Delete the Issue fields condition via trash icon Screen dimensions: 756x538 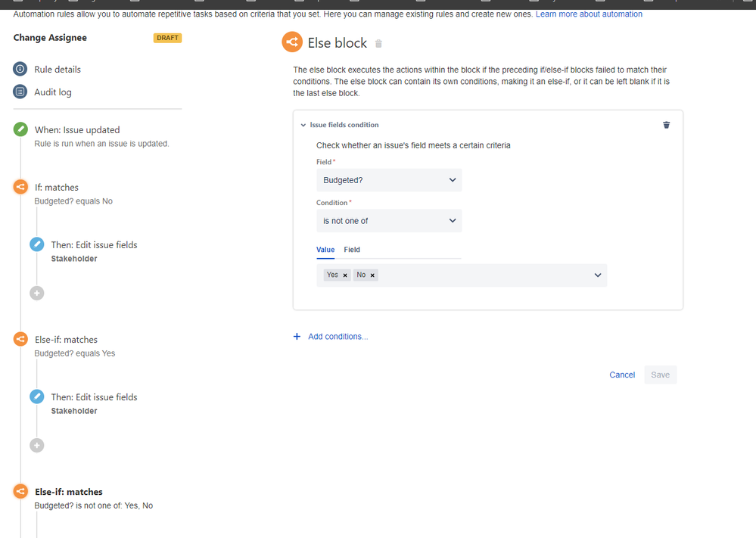pyautogui.click(x=666, y=125)
